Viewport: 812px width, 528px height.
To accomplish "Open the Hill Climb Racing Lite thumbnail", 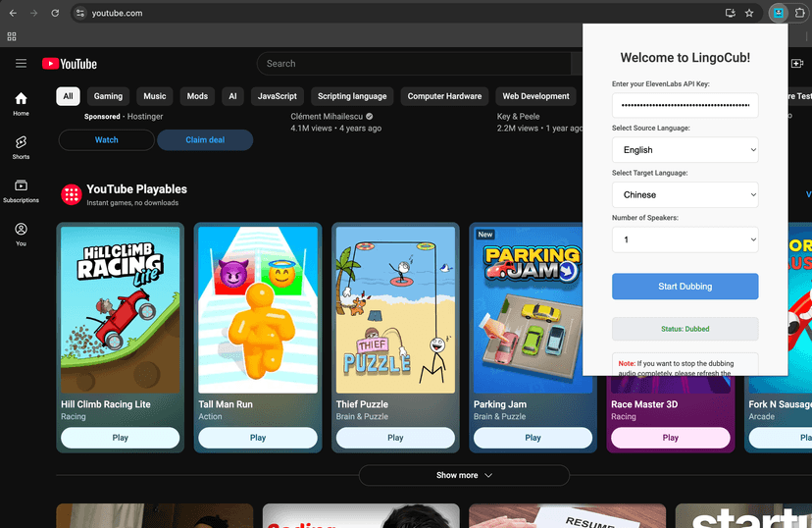I will (x=121, y=310).
